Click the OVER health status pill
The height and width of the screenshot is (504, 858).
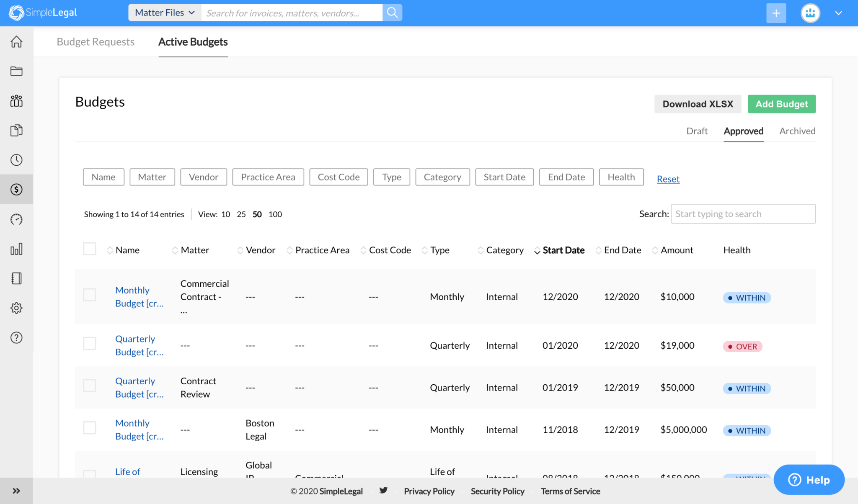[742, 346]
